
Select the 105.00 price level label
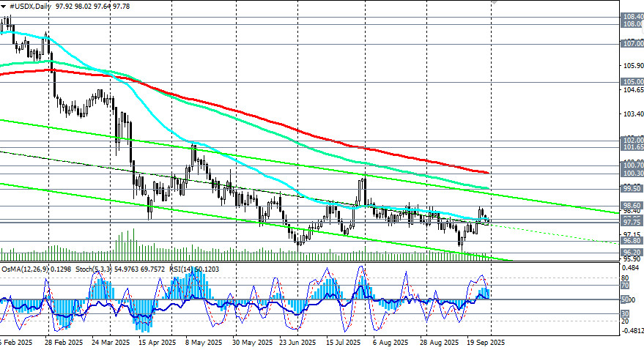pyautogui.click(x=632, y=82)
